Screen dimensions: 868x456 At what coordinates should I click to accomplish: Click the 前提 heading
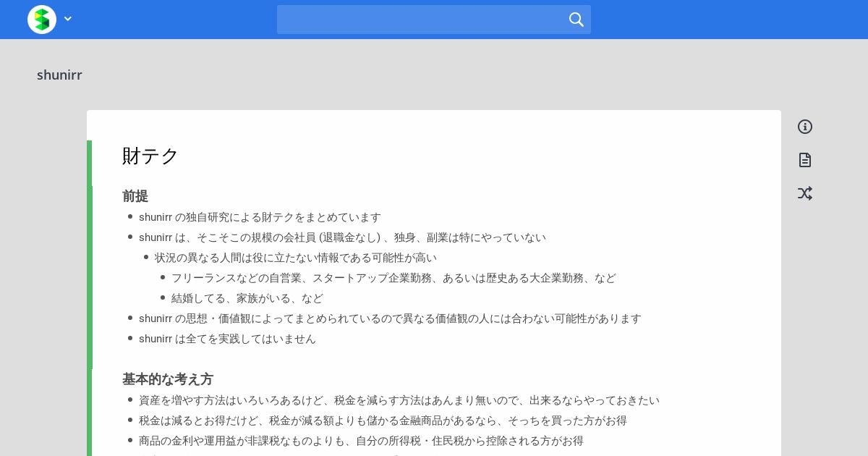135,196
